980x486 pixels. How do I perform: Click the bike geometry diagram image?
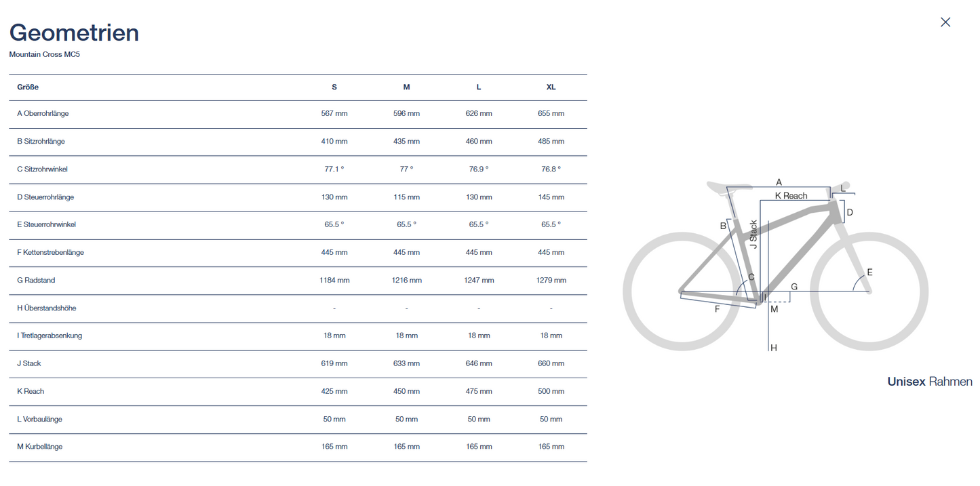pos(775,264)
